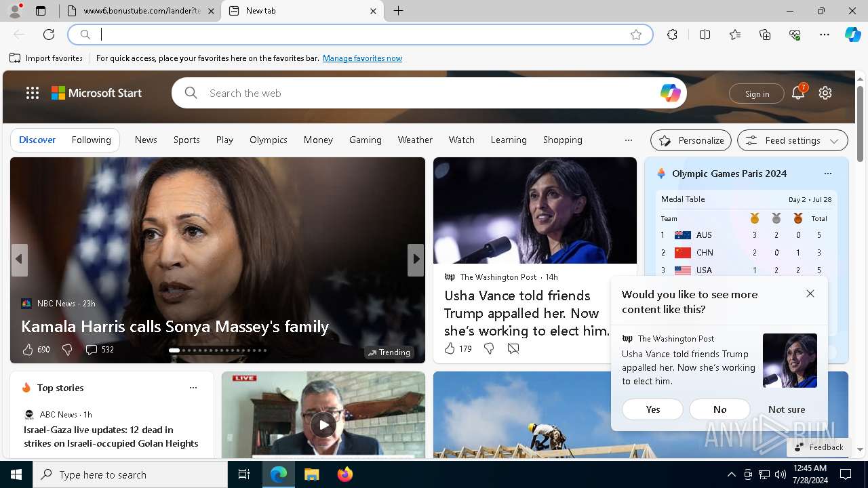Open Shopping category
This screenshot has height=488, width=868.
pyautogui.click(x=562, y=140)
